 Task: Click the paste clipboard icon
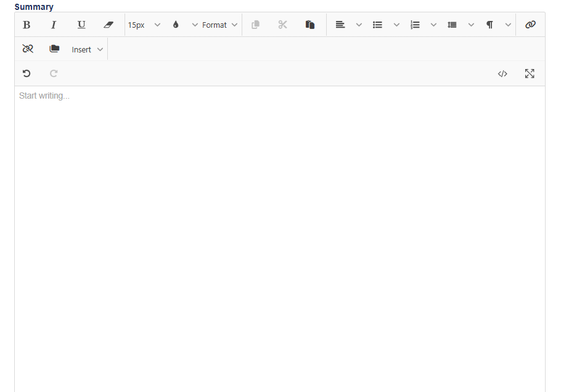tap(310, 25)
